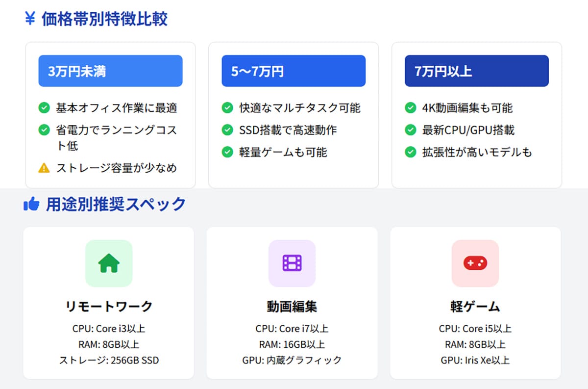This screenshot has height=389, width=588.
Task: Click the check icon beside 拡張性が高いモデルも
Action: tap(411, 152)
